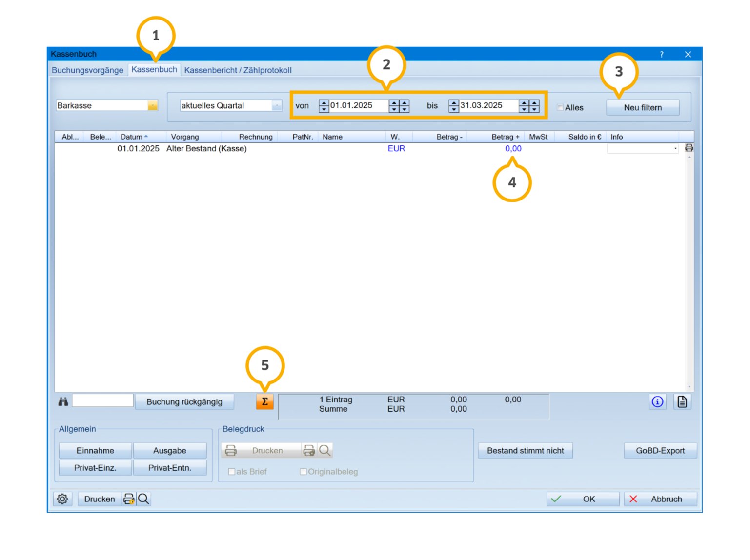Check the Originalbeleg option

coord(303,472)
